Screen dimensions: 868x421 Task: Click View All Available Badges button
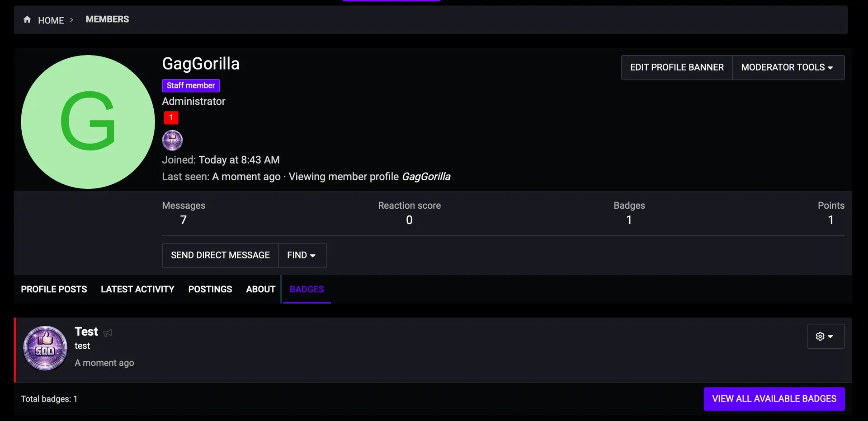[774, 399]
